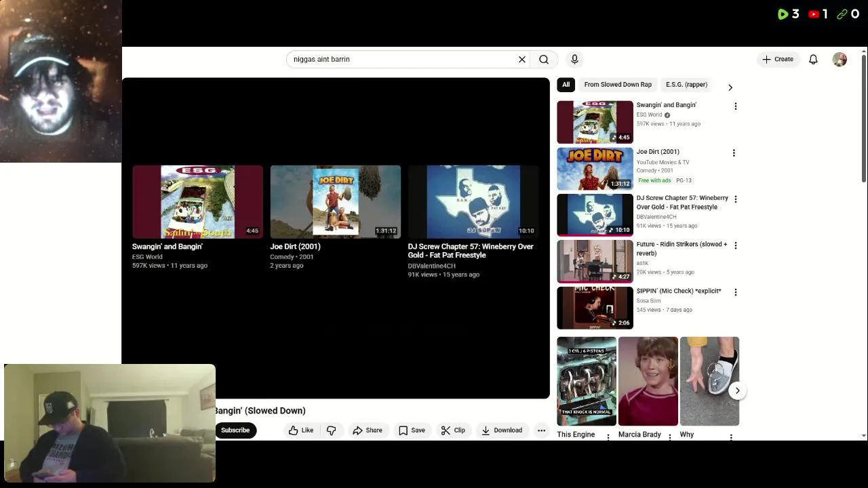Open sidebar Swangin' and Bangin' thumbnail

coord(595,122)
